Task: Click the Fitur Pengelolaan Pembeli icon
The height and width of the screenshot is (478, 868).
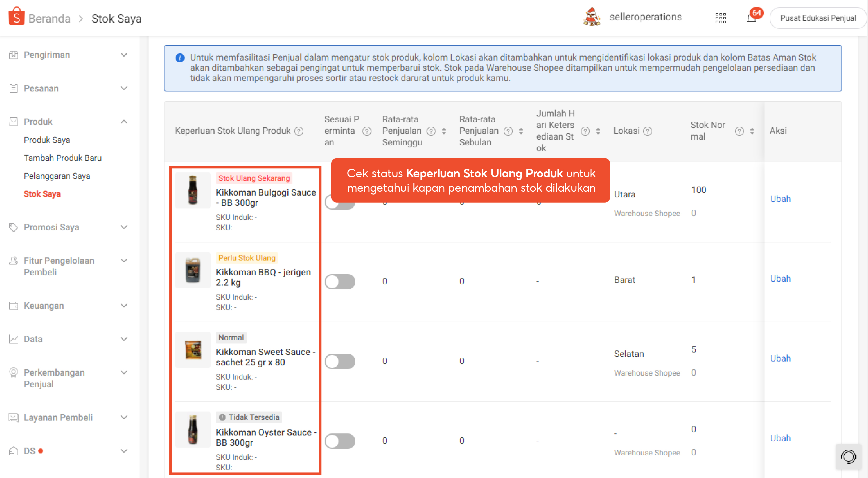Action: [13, 261]
